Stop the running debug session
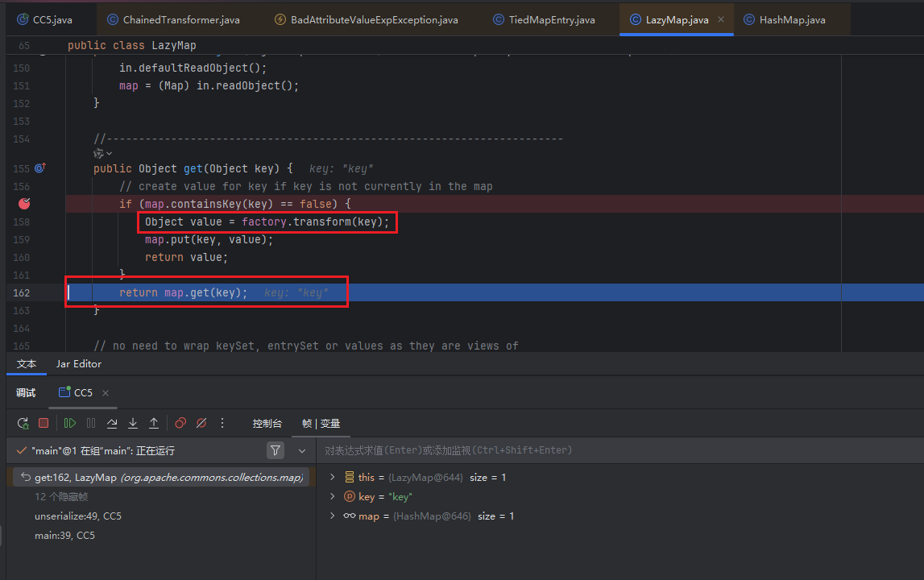This screenshot has height=580, width=924. click(44, 423)
